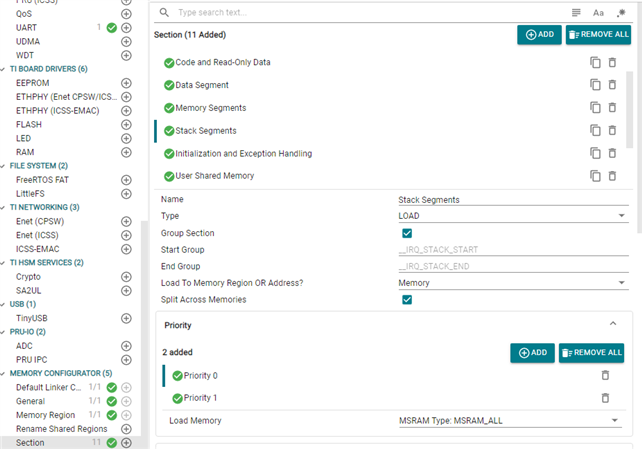The height and width of the screenshot is (449, 642).
Task: Add a UART instance with plus icon
Action: (126, 28)
